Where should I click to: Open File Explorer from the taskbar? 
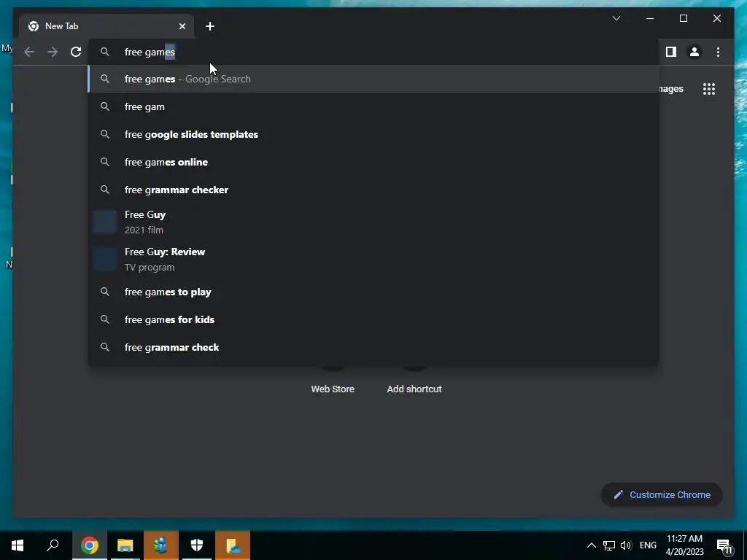(x=125, y=545)
